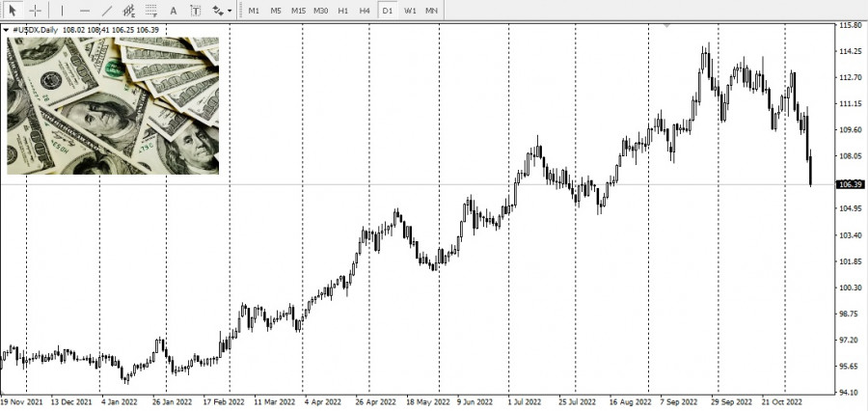Switch chart to M5 timeframe

pos(276,11)
